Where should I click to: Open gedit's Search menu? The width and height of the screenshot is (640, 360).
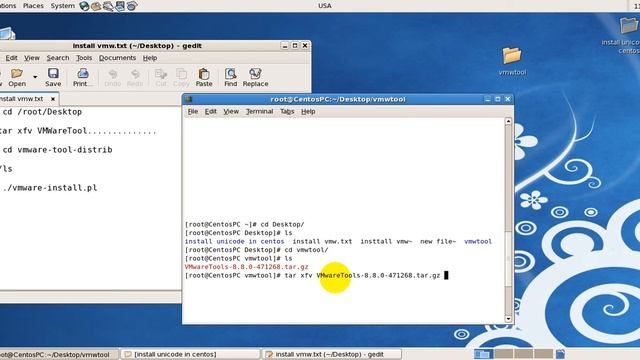[58, 58]
